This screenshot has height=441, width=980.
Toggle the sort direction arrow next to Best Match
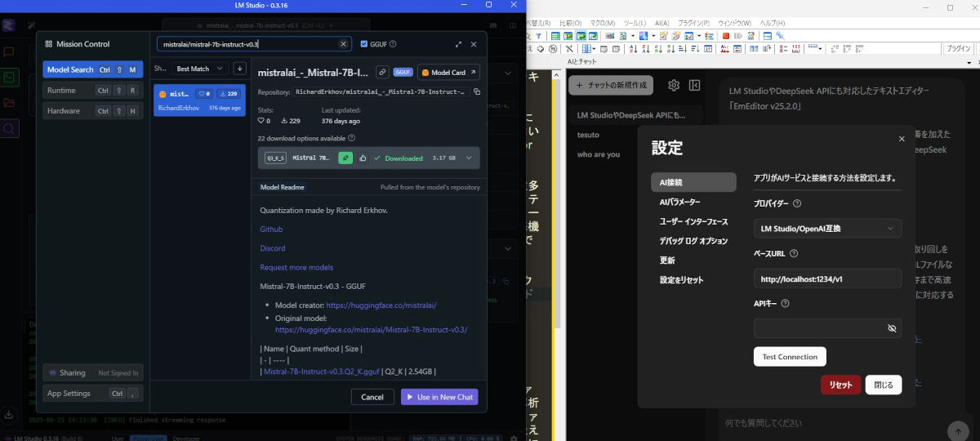click(x=239, y=69)
